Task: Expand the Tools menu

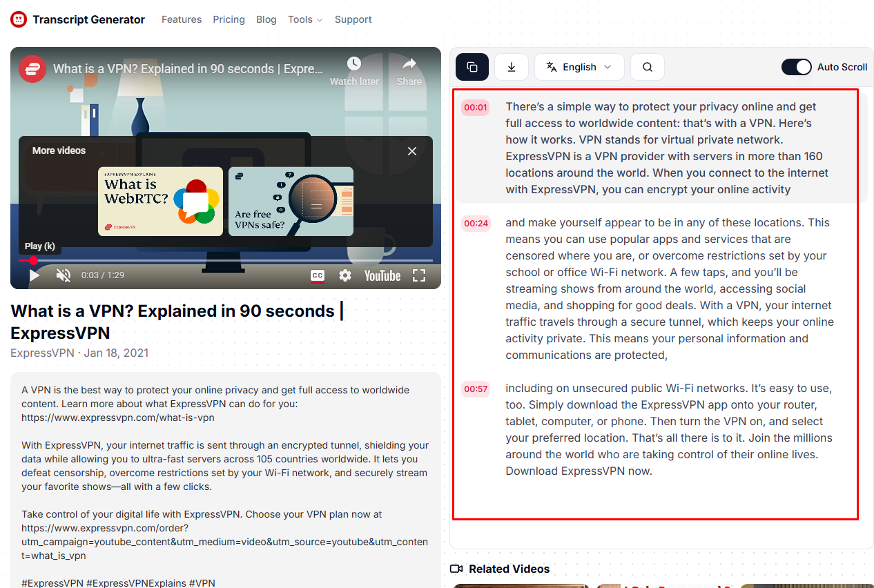Action: 305,19
